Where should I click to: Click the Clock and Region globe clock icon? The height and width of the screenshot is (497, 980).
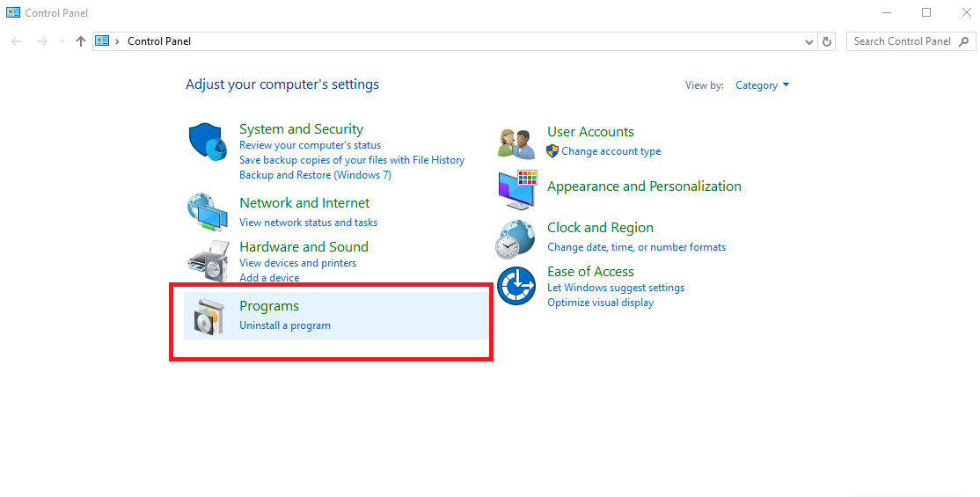516,239
